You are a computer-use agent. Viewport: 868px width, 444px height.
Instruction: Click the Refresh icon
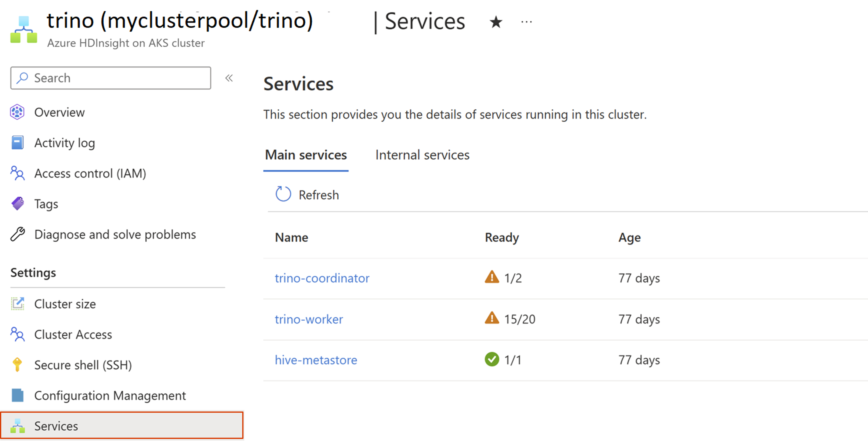coord(283,194)
